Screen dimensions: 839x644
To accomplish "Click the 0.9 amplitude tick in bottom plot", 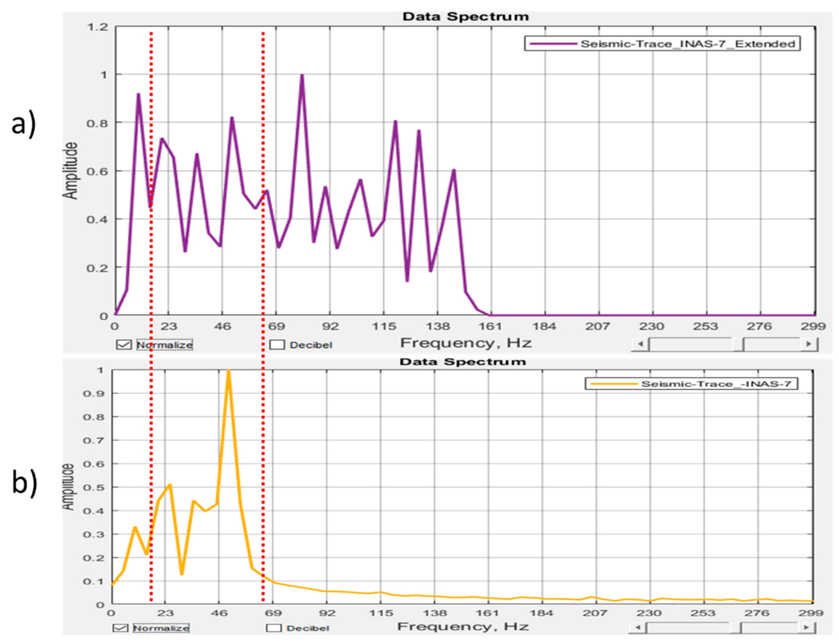I will (x=93, y=394).
